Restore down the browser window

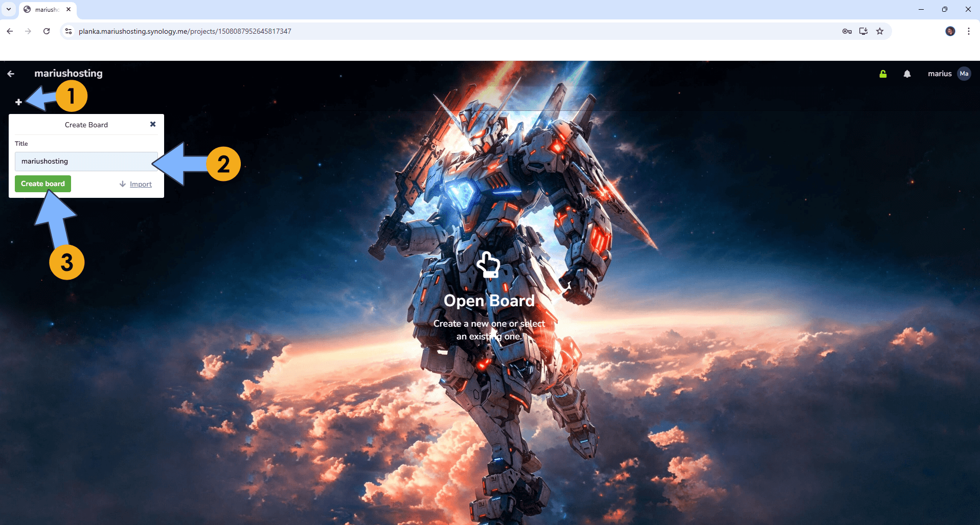(x=945, y=9)
